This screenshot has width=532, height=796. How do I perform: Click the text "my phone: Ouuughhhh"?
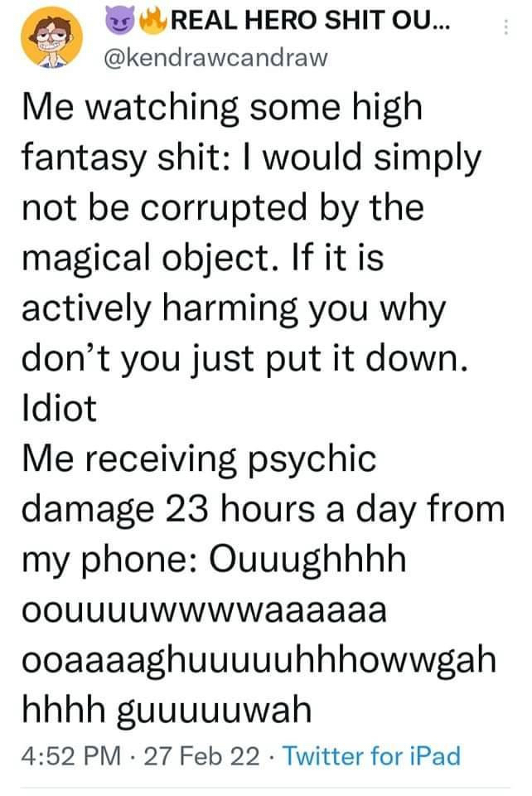click(214, 561)
